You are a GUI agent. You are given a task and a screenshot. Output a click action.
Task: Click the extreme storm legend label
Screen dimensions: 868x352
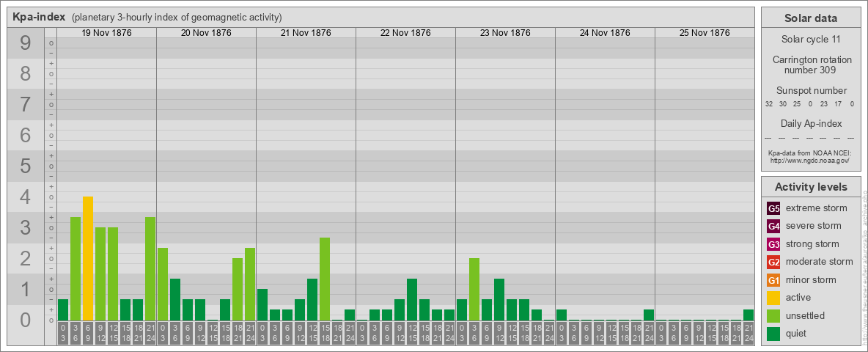pyautogui.click(x=817, y=208)
